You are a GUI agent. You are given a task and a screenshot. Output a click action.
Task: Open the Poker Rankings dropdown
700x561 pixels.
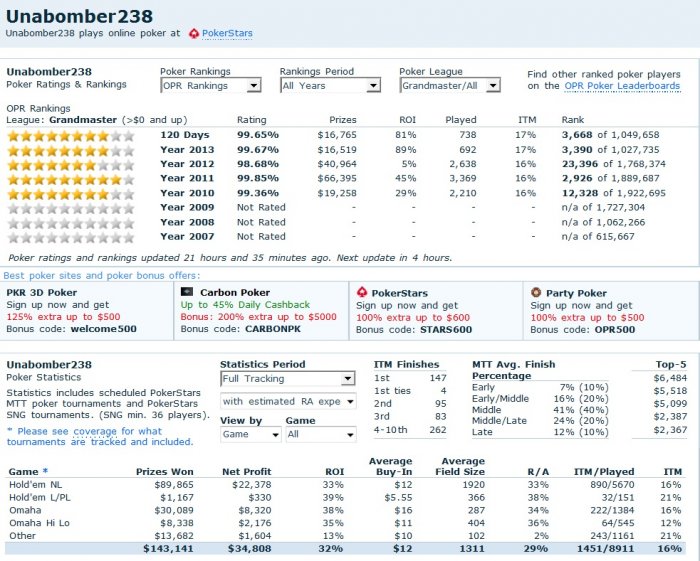[x=211, y=85]
